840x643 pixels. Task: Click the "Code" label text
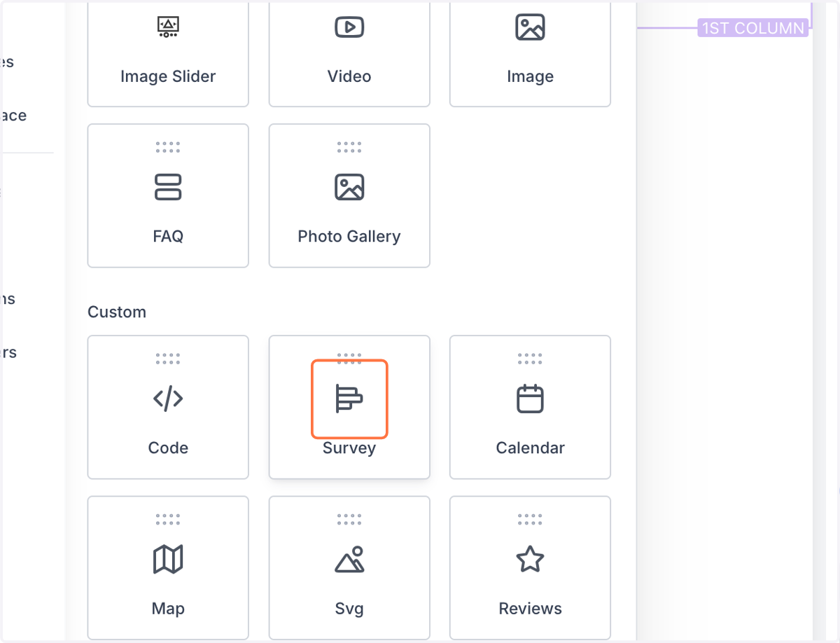point(168,448)
